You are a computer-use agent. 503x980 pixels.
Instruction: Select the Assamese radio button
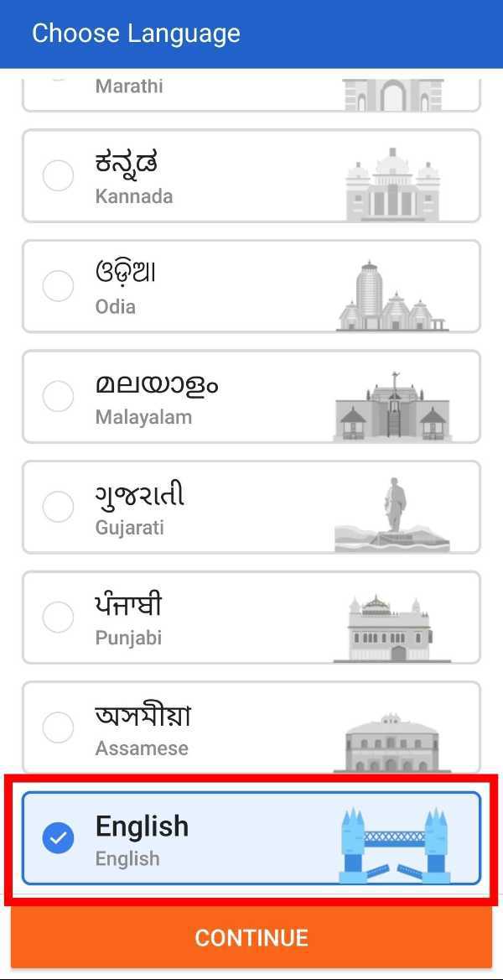coord(58,727)
